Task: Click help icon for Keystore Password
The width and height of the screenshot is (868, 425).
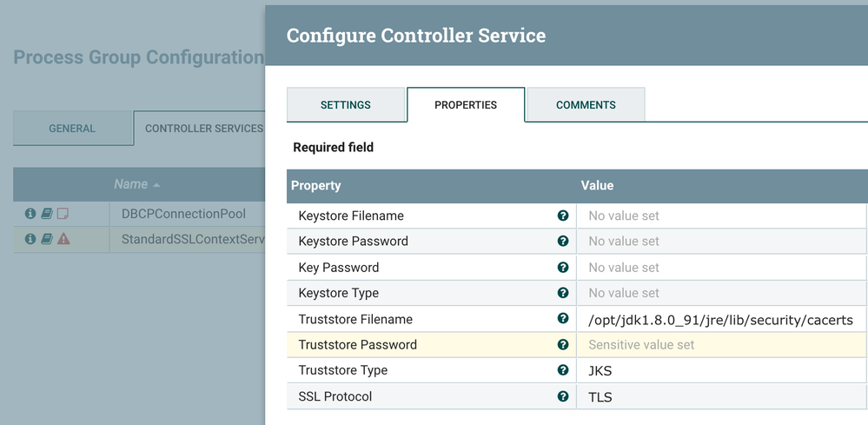Action: (x=563, y=242)
